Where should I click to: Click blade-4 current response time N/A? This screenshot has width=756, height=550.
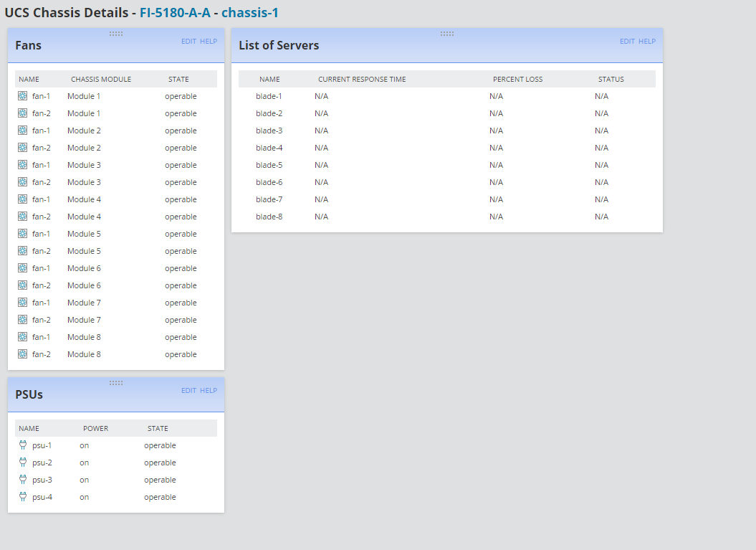tap(321, 148)
